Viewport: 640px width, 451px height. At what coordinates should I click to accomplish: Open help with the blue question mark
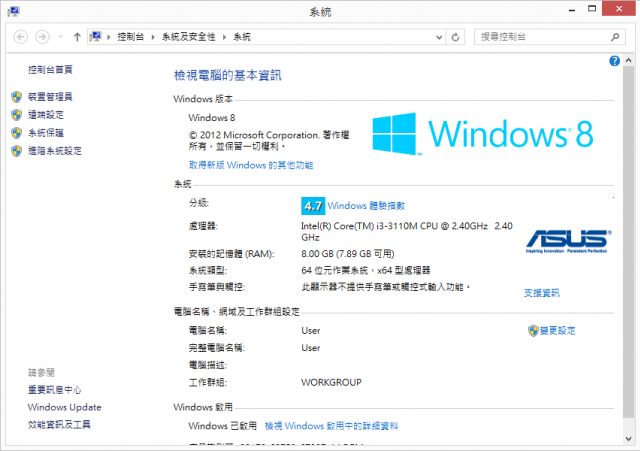pyautogui.click(x=614, y=61)
